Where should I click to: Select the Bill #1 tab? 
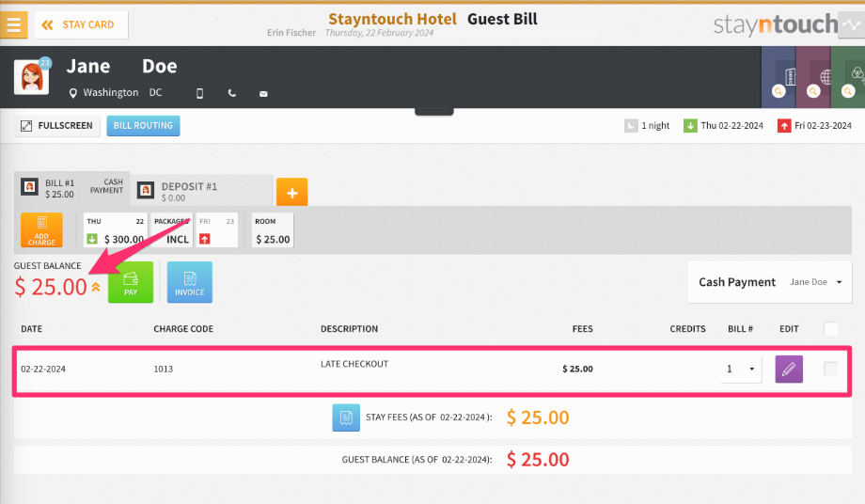pos(71,189)
